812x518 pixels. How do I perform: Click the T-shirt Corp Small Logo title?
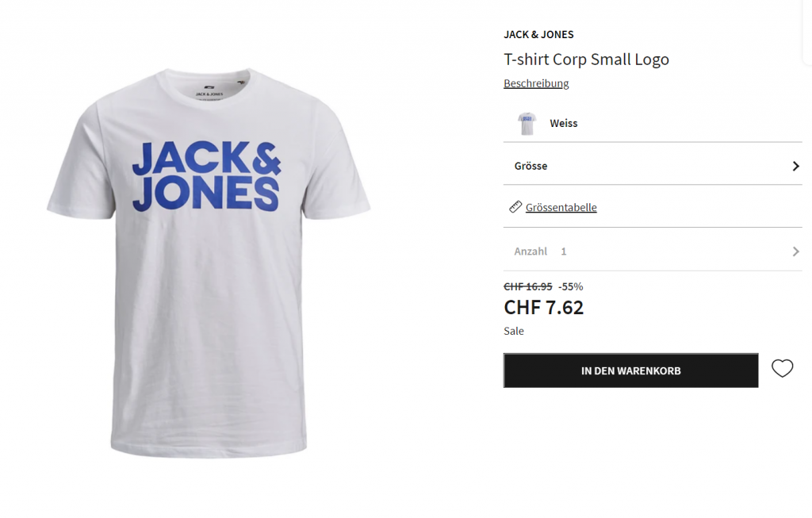[586, 59]
